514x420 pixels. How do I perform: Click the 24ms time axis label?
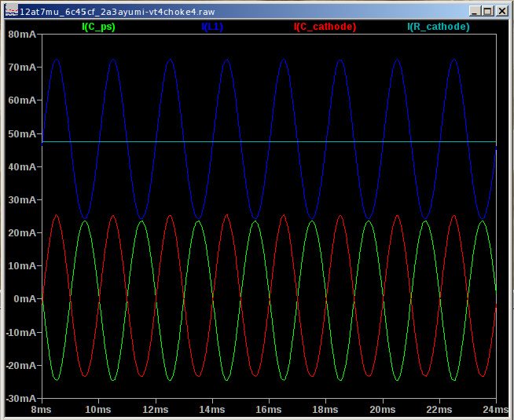[x=495, y=410]
